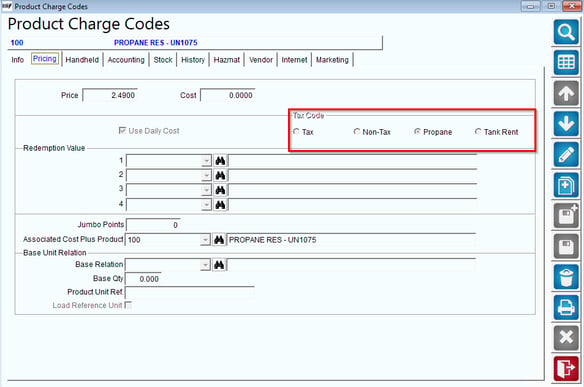The height and width of the screenshot is (387, 584).
Task: Click binoculars lookup beside Base Relation
Action: click(x=219, y=265)
